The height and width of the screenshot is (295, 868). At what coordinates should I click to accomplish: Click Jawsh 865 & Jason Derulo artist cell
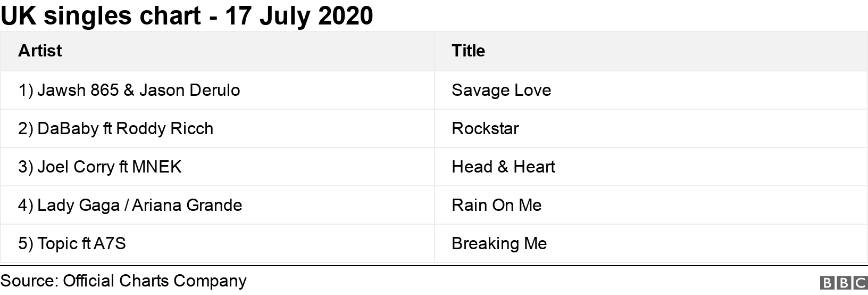tap(217, 90)
